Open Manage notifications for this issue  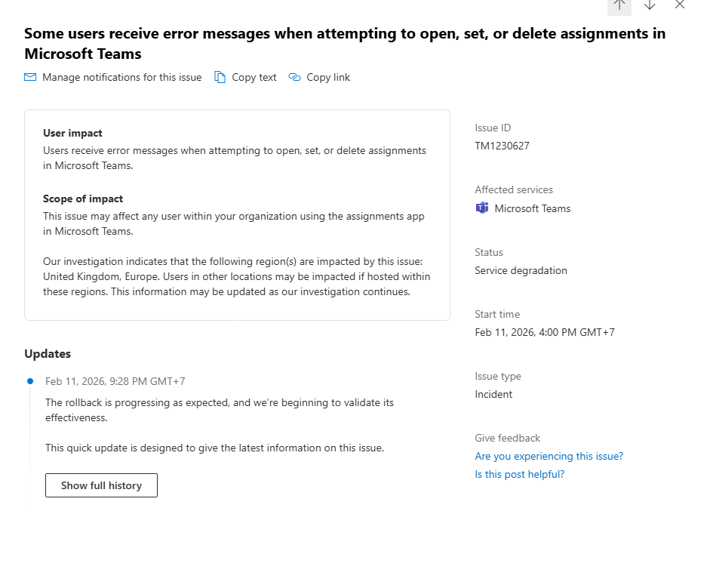coord(121,77)
